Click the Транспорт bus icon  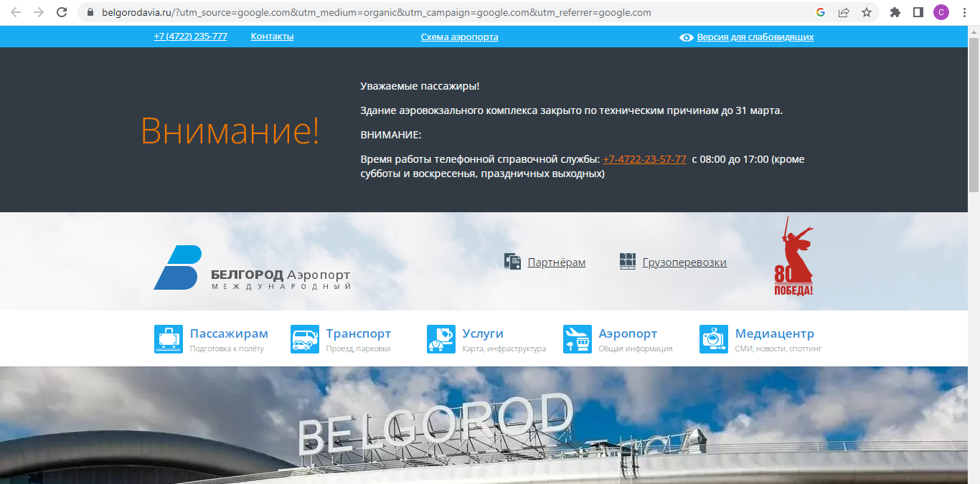point(305,339)
